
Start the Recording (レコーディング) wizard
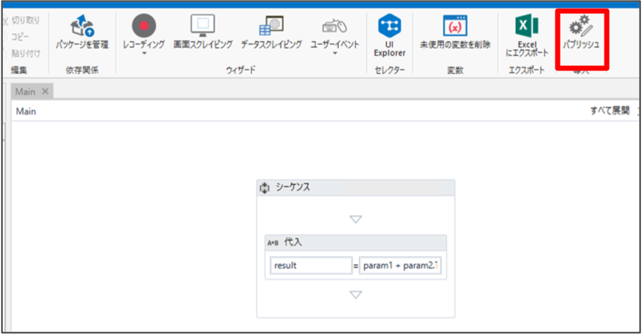144,32
